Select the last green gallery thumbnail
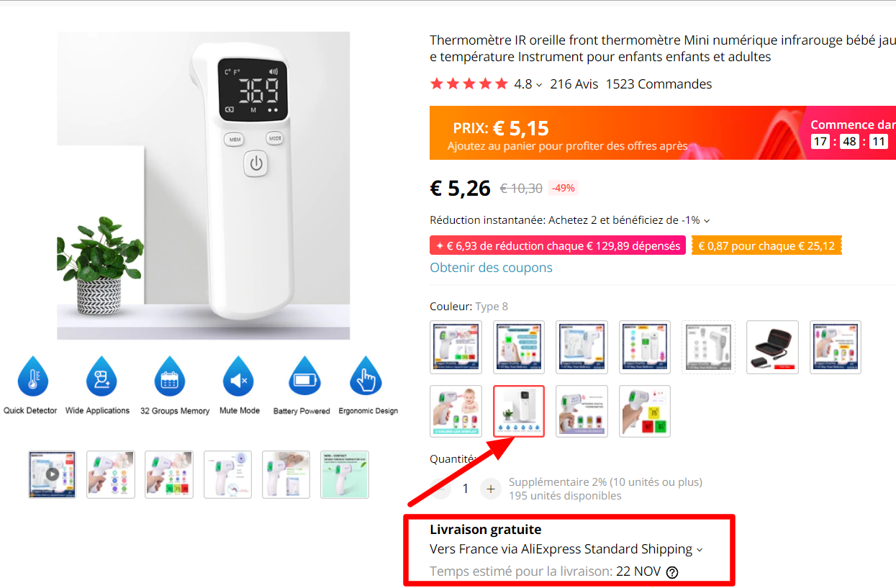This screenshot has width=896, height=588. click(345, 474)
